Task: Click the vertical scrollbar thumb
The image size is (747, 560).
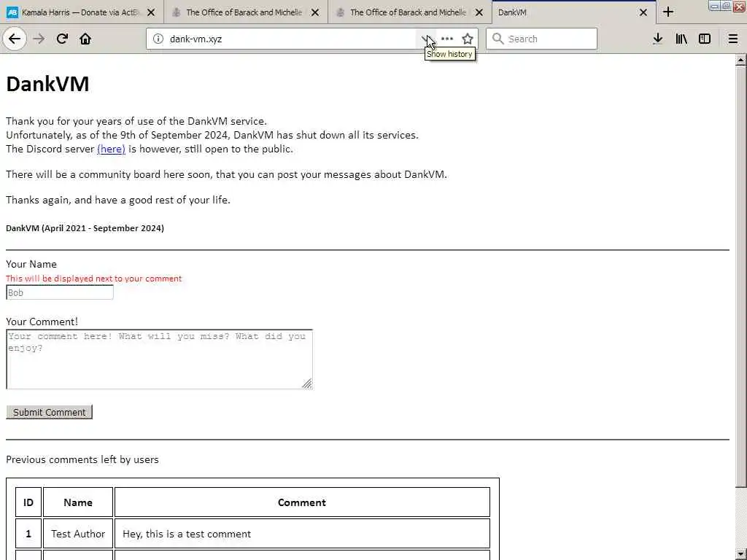Action: click(741, 276)
